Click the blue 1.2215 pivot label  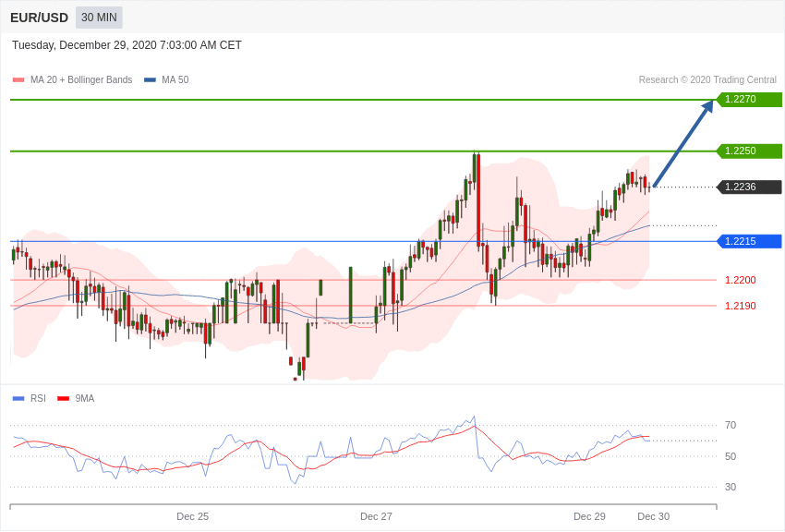pos(749,241)
